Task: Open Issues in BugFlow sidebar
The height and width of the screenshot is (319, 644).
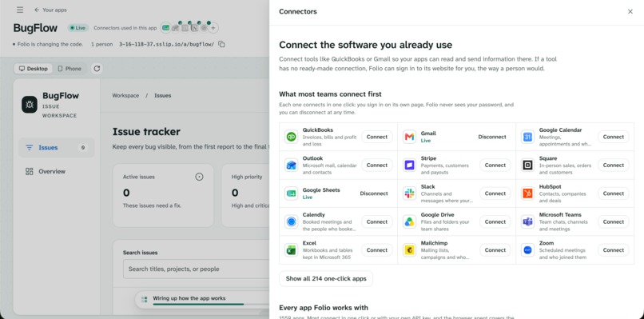Action: click(56, 148)
